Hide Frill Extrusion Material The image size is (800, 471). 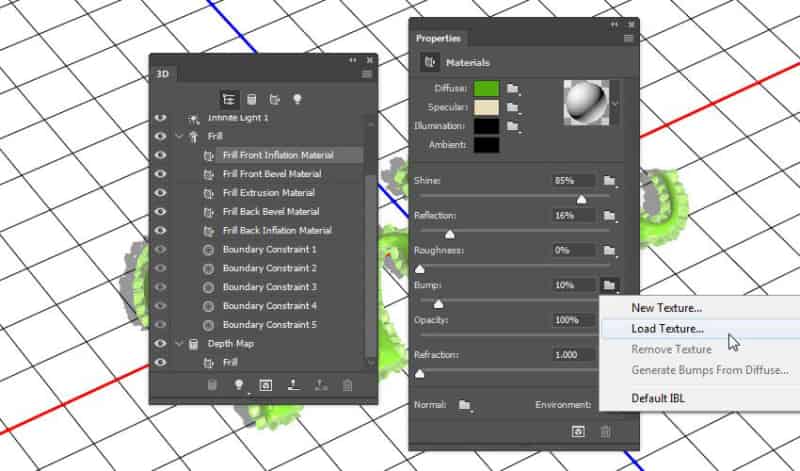point(160,193)
